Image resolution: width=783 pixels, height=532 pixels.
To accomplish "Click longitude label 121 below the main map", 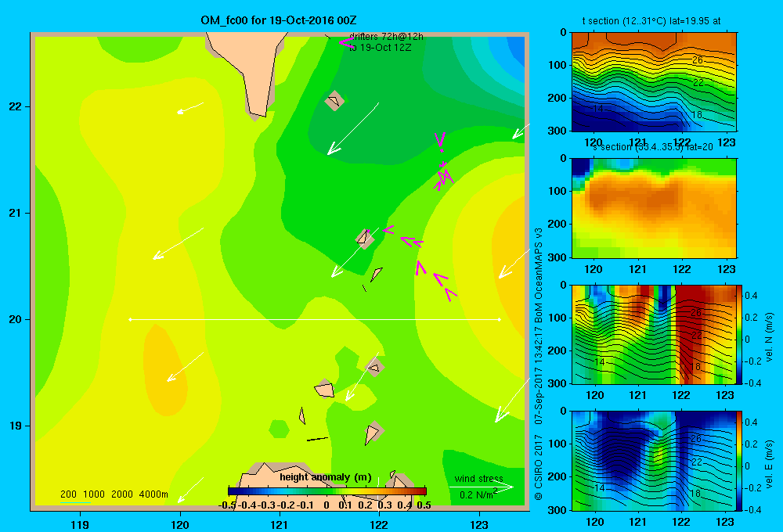I will [280, 524].
